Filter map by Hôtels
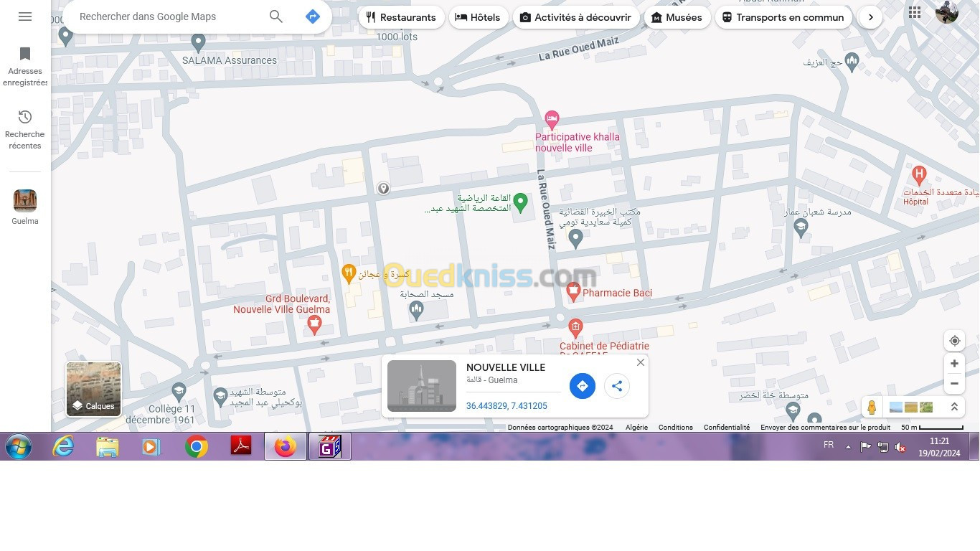Viewport: 980px width, 551px height. (478, 17)
